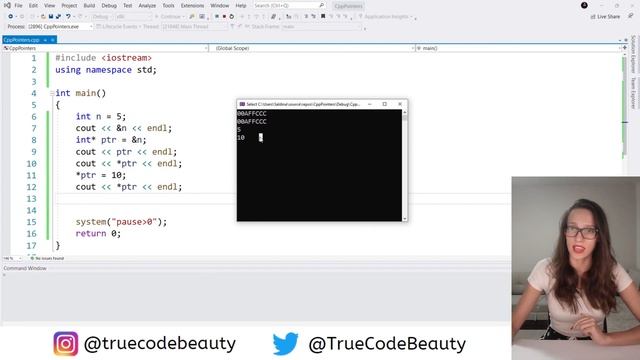Open the Global Scope dropdown

pos(313,48)
